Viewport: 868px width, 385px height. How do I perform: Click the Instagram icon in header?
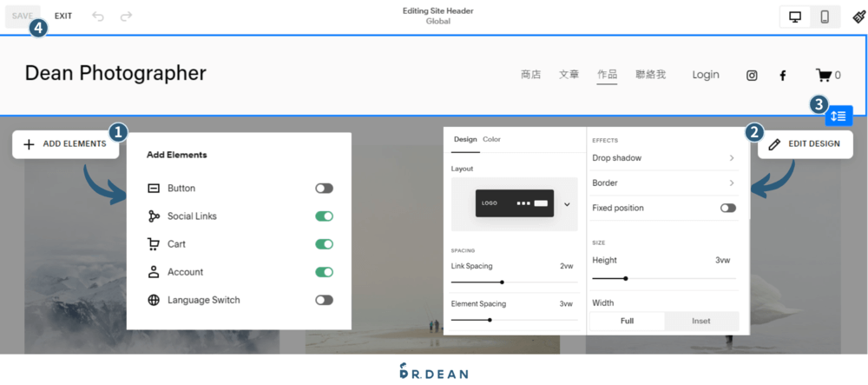(x=752, y=76)
